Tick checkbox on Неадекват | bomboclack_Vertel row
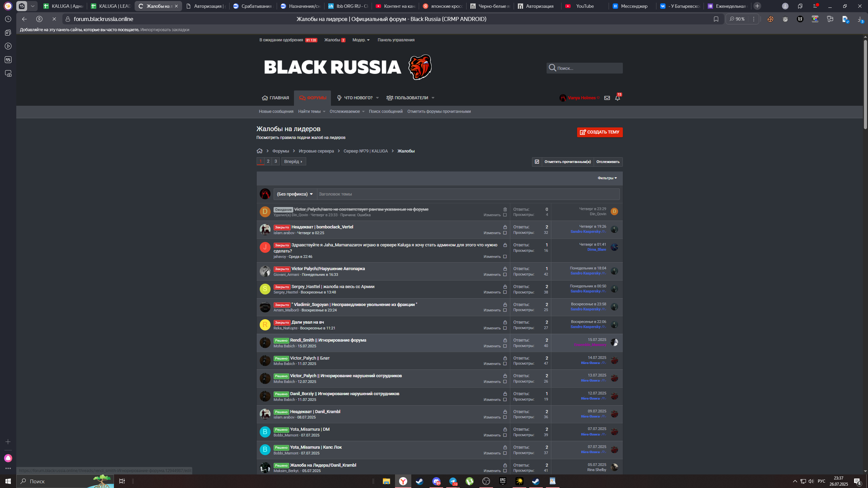This screenshot has width=868, height=488. coord(505,233)
